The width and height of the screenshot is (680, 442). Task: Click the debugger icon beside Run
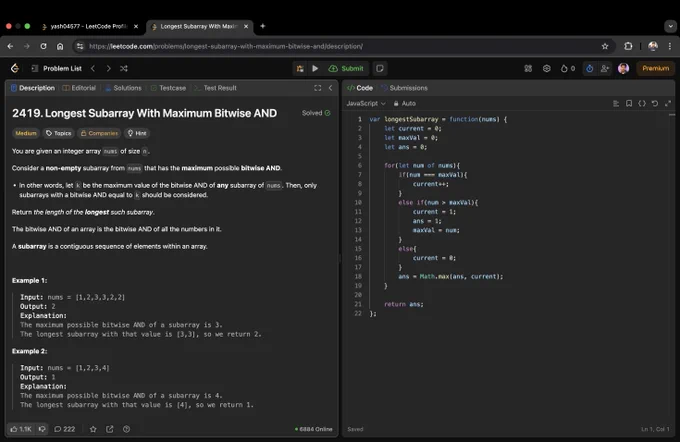point(300,69)
